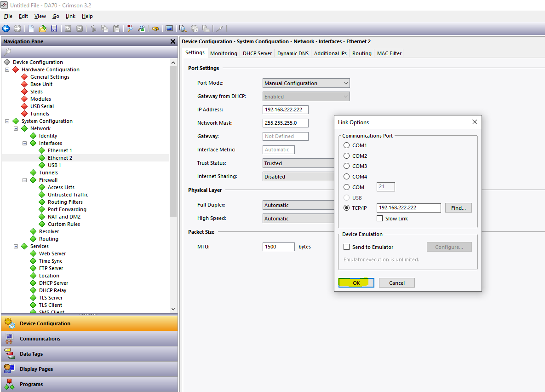Enable the Slow Link checkbox
This screenshot has width=545, height=392.
pyautogui.click(x=379, y=219)
